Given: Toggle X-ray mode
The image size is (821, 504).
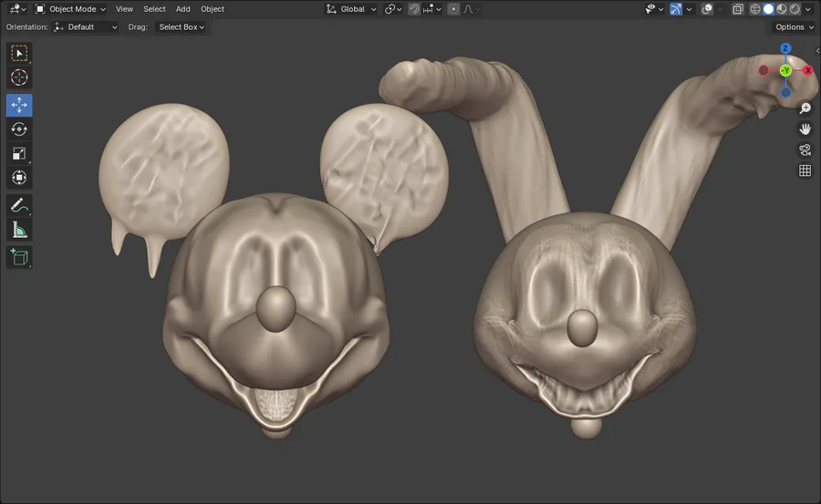Looking at the screenshot, I should click(737, 9).
